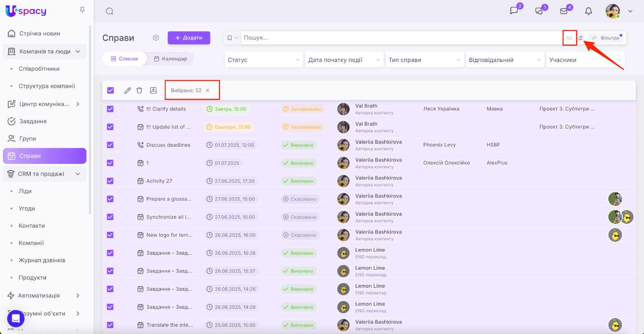
Task: Open Завдання in the sidebar
Action: point(33,121)
